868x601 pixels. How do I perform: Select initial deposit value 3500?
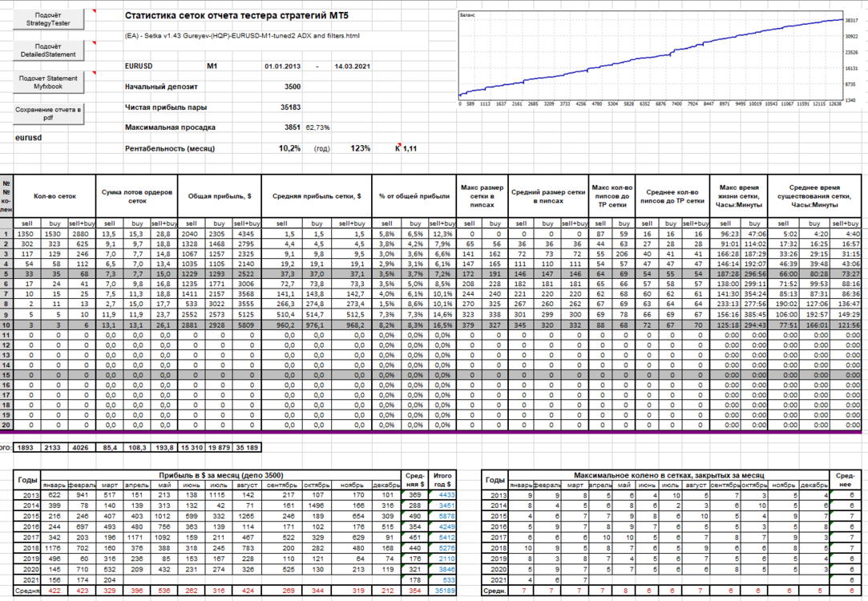[x=293, y=87]
